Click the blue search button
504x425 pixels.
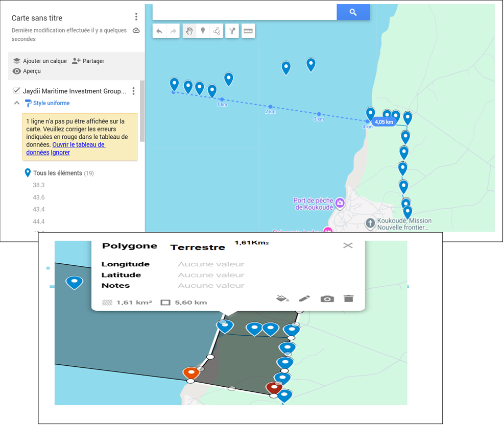click(353, 12)
